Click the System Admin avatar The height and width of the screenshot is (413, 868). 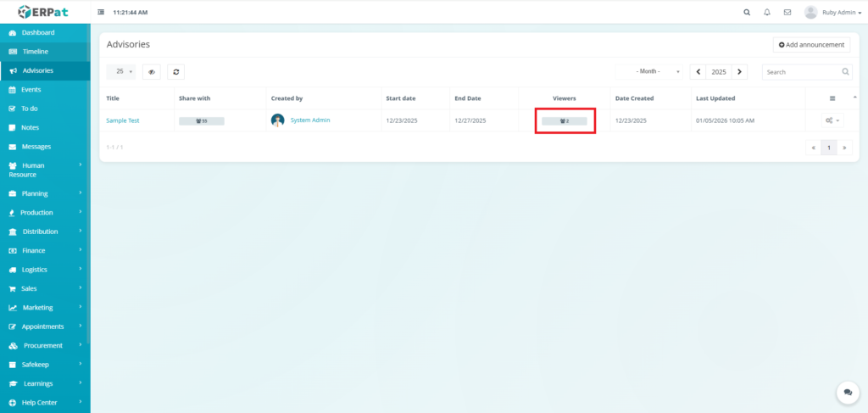pos(278,120)
